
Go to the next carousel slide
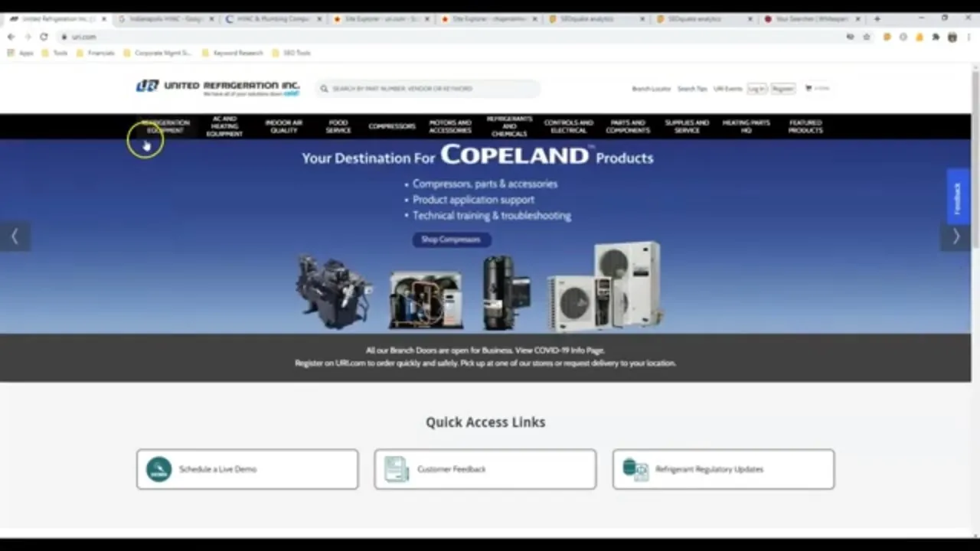pos(955,237)
